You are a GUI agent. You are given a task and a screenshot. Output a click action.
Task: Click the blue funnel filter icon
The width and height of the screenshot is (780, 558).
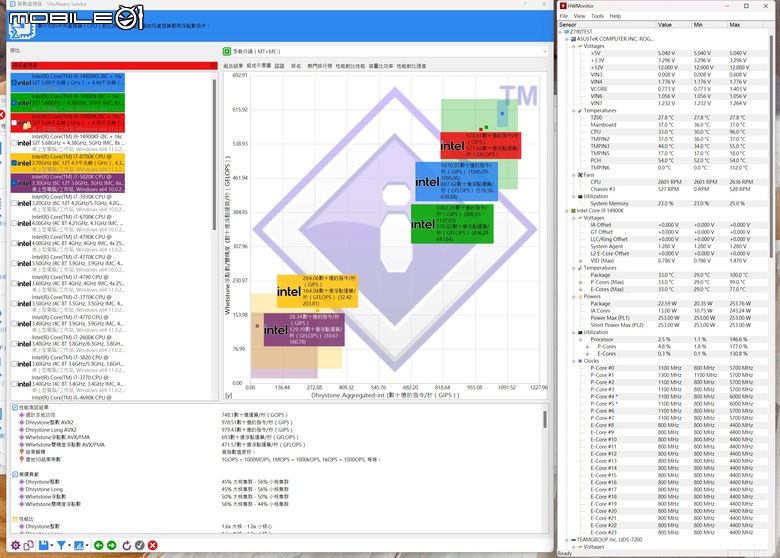61,546
